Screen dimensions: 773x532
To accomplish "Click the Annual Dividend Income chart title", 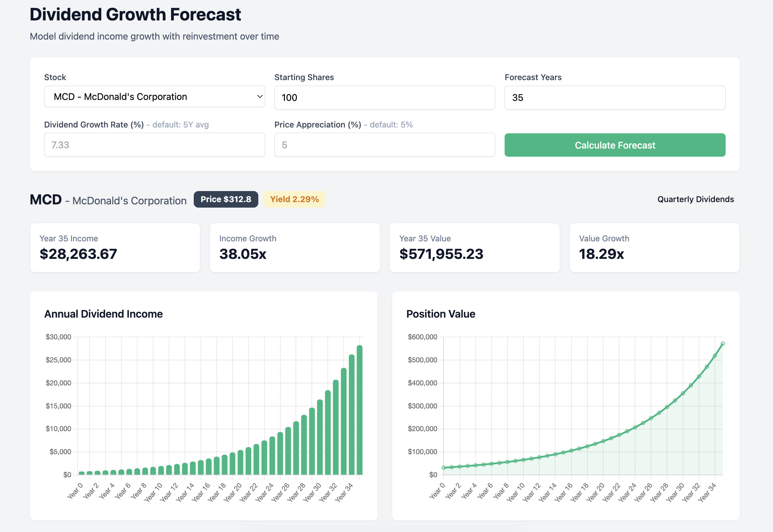I will point(104,314).
